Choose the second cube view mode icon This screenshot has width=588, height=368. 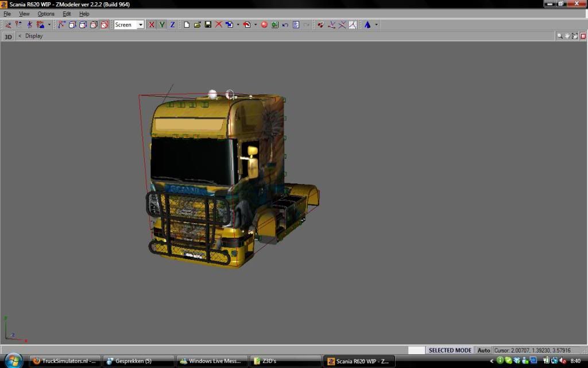72,25
